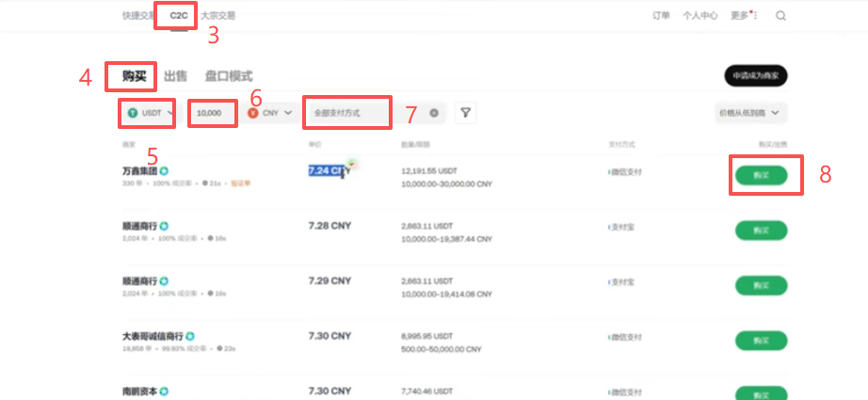Open merchant 万鑫集团

[139, 171]
